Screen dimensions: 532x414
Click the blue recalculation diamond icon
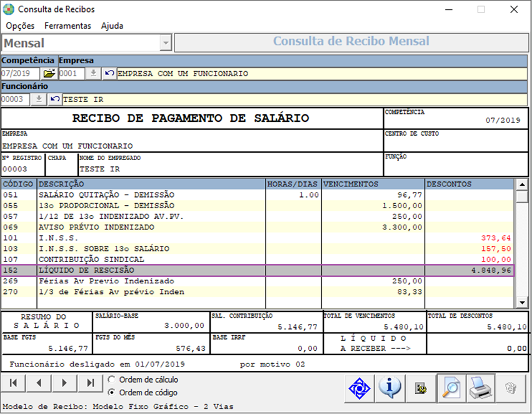point(359,388)
